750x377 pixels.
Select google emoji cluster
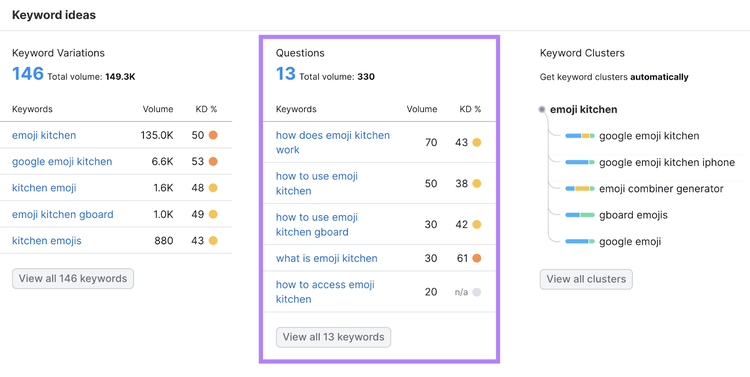[630, 242]
